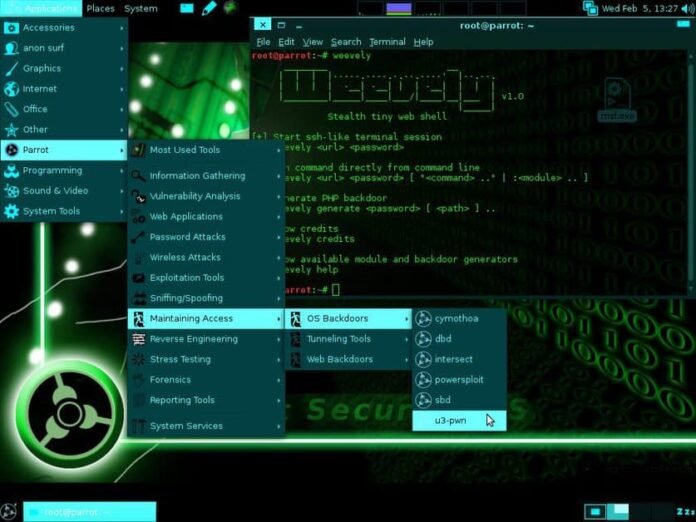Expand the Most Used Tools submenu
The image size is (696, 522).
pyautogui.click(x=206, y=150)
